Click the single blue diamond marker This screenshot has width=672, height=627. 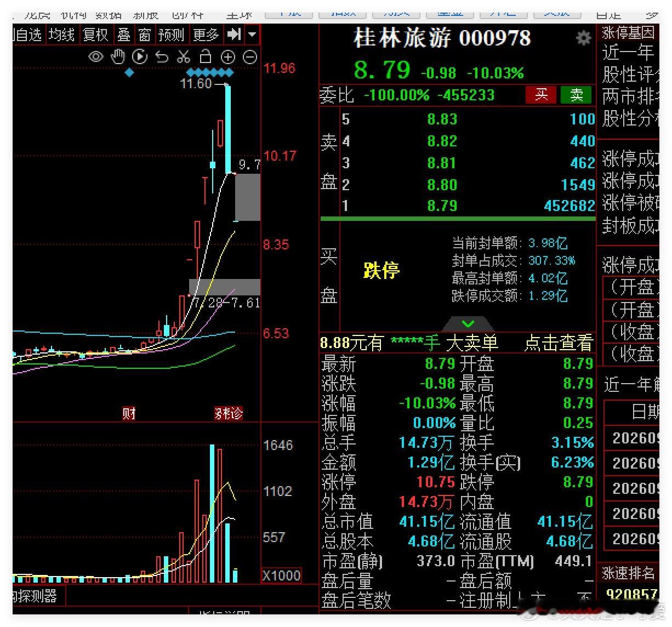pos(129,72)
